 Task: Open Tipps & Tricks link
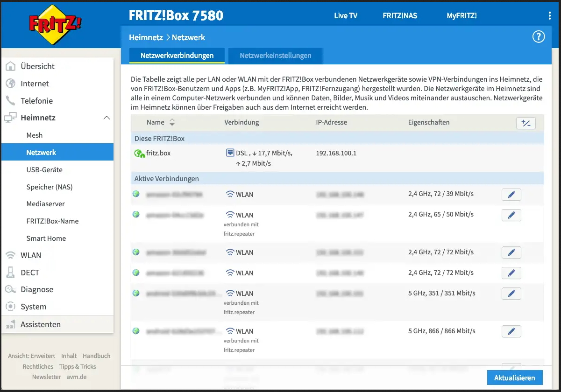(x=78, y=366)
